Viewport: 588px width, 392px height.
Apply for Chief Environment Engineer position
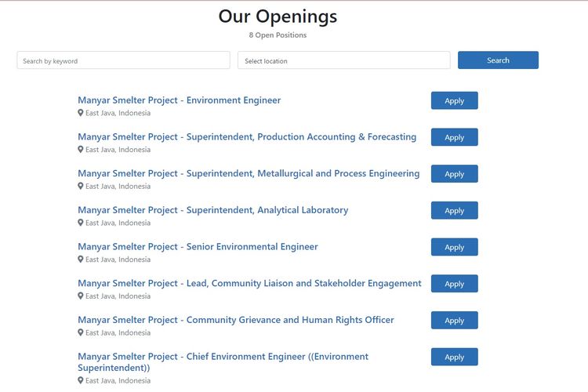455,357
